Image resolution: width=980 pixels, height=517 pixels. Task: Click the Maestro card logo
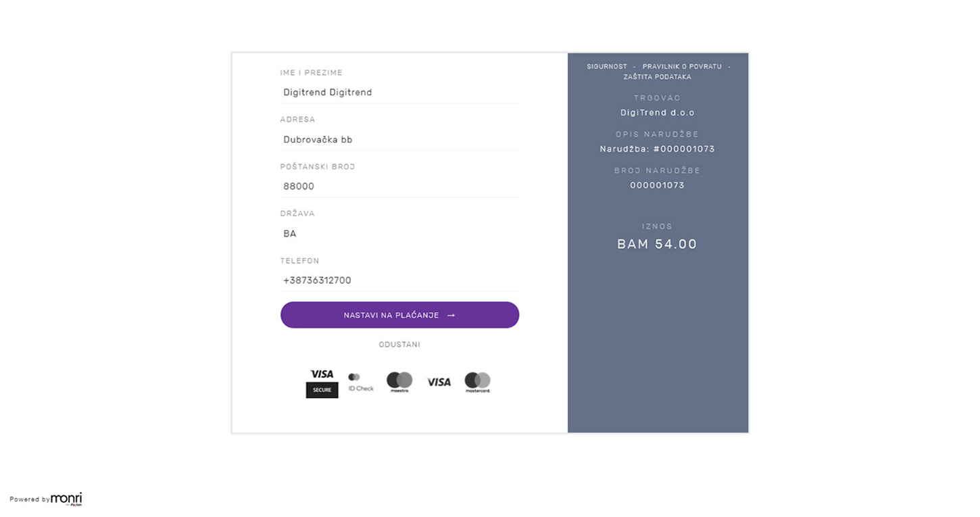399,382
